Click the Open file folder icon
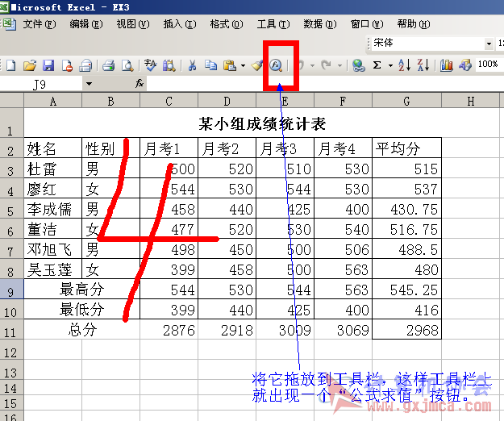The height and width of the screenshot is (421, 504). pos(30,65)
